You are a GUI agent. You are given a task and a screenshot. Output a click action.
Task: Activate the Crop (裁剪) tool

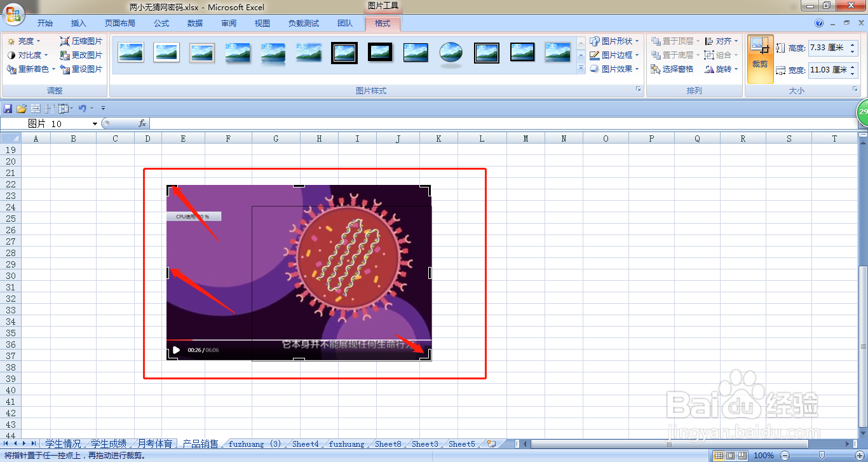[760, 59]
